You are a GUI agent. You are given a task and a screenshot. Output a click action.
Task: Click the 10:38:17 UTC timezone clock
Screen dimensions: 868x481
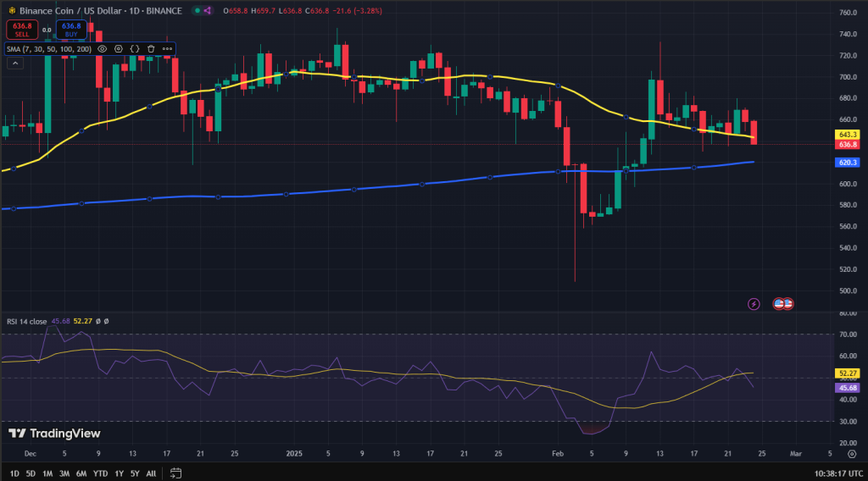[x=838, y=473]
